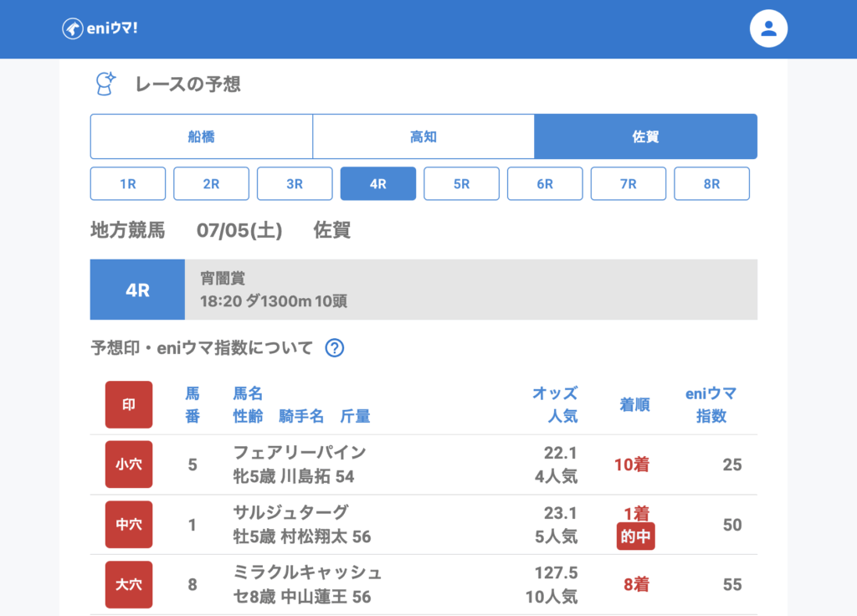Switch to the 高知 racecourse tab
Screen dimensions: 857x616
pyautogui.click(x=423, y=136)
